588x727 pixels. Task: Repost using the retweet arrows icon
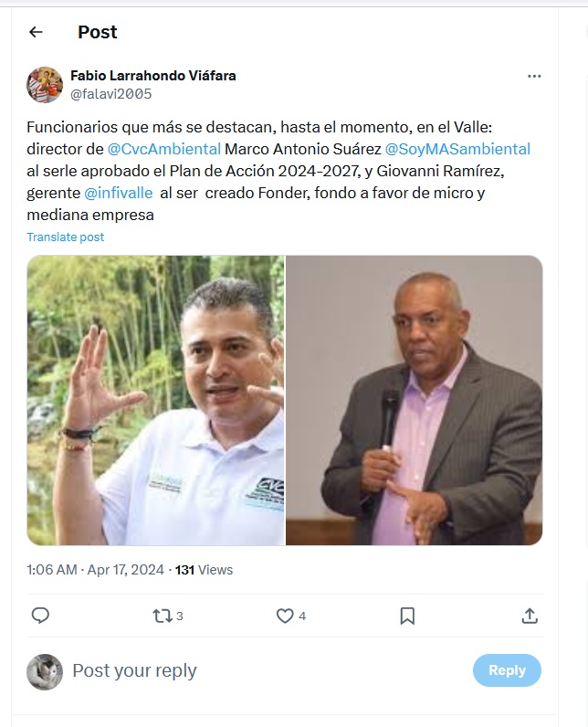click(x=167, y=616)
